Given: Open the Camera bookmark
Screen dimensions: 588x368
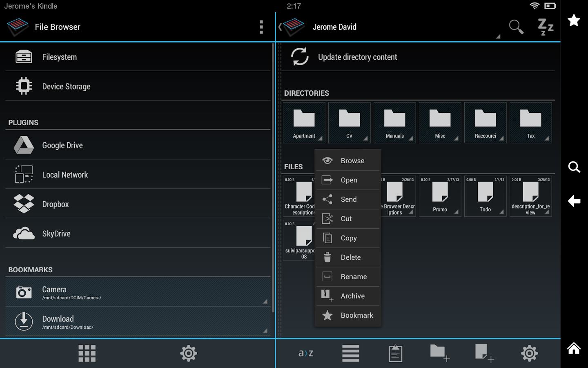Looking at the screenshot, I should coord(138,292).
